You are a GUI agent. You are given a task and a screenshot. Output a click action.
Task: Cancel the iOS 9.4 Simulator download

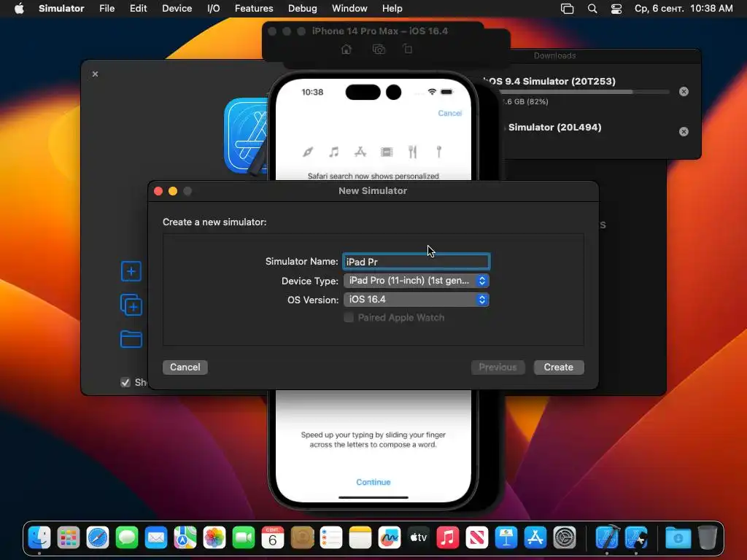point(684,91)
